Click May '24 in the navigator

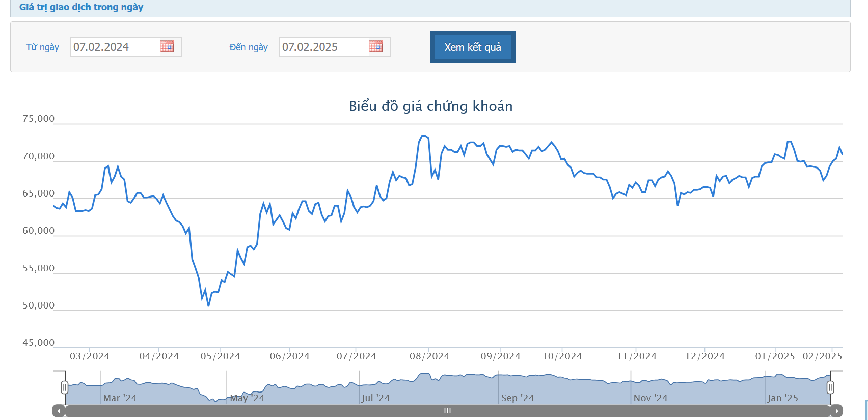(x=247, y=398)
